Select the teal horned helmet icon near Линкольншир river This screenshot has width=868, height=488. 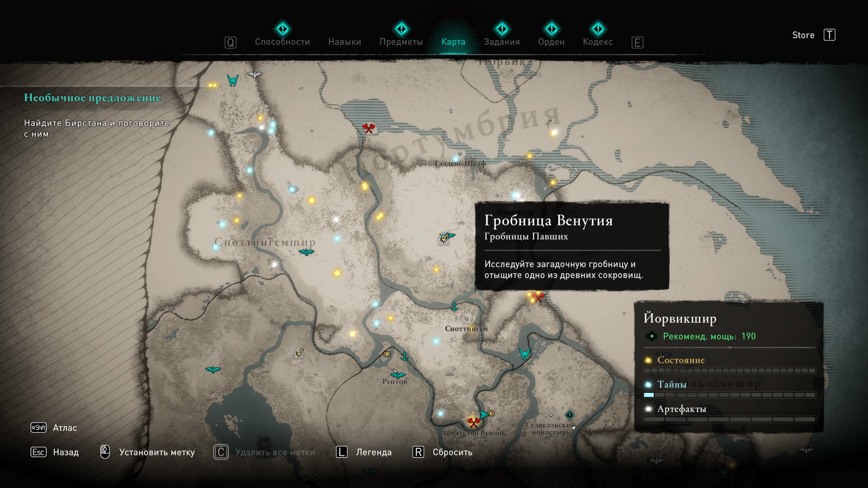point(525,354)
